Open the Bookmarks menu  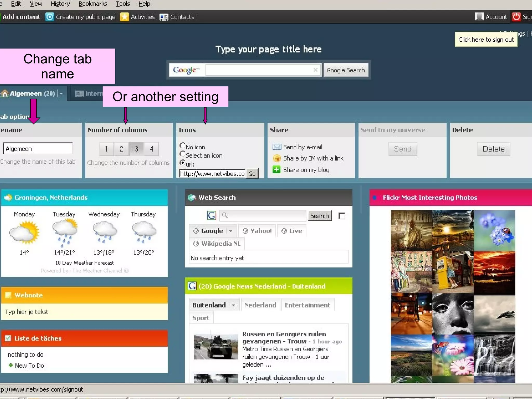tap(93, 4)
